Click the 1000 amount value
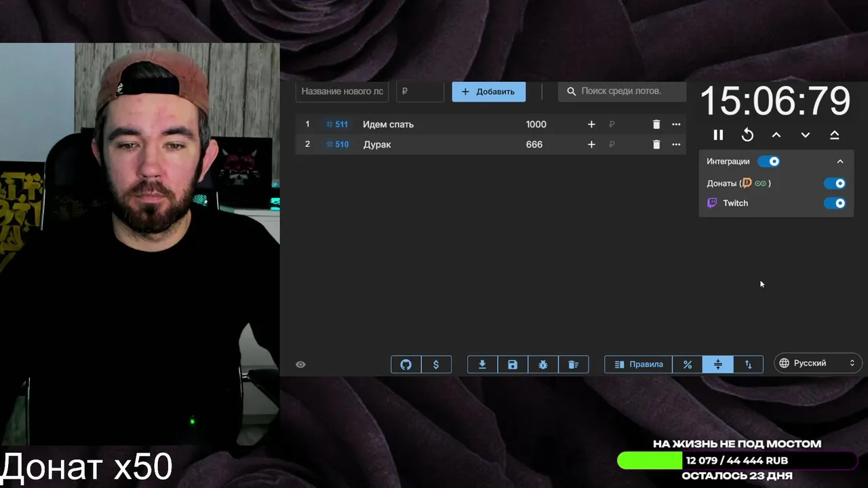 (x=536, y=124)
